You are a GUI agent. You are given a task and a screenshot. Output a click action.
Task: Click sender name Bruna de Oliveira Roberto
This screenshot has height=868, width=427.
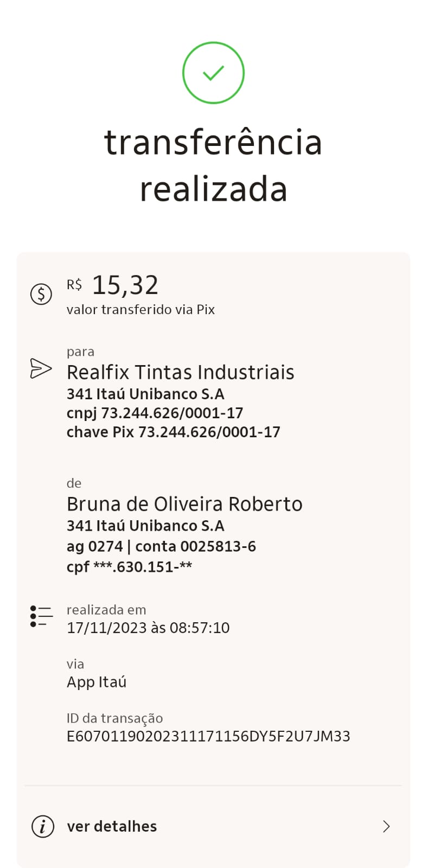[184, 504]
